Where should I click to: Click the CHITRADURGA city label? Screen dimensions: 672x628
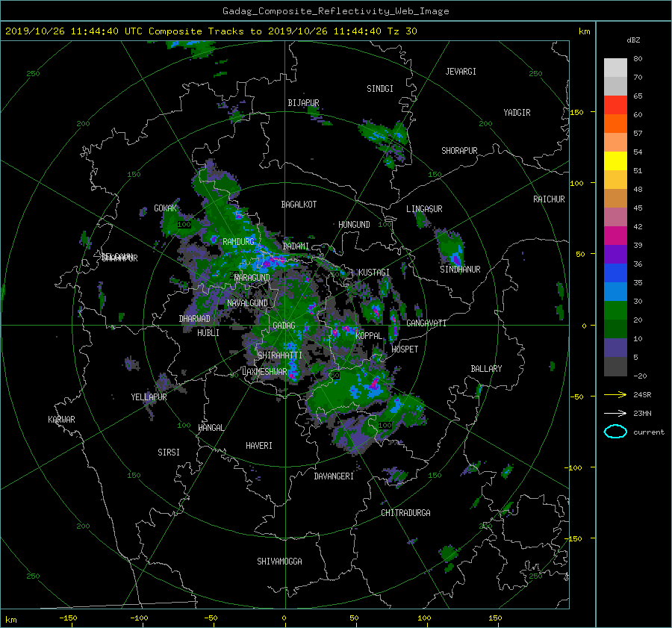(406, 513)
